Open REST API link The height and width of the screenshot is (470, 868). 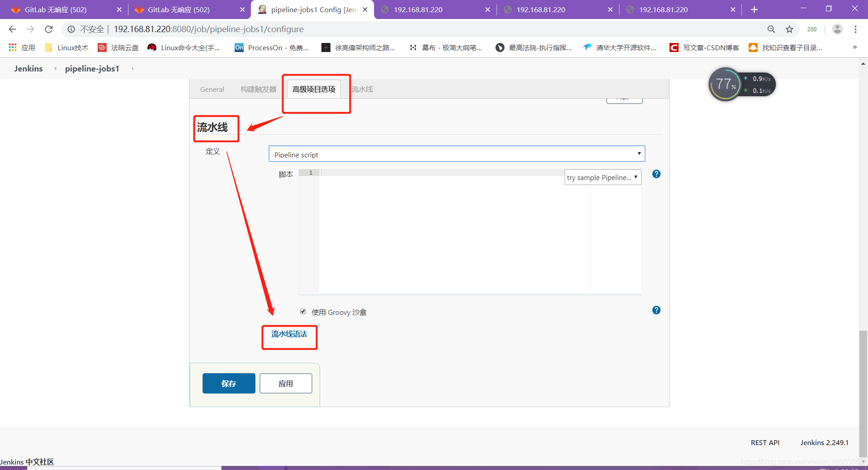765,443
